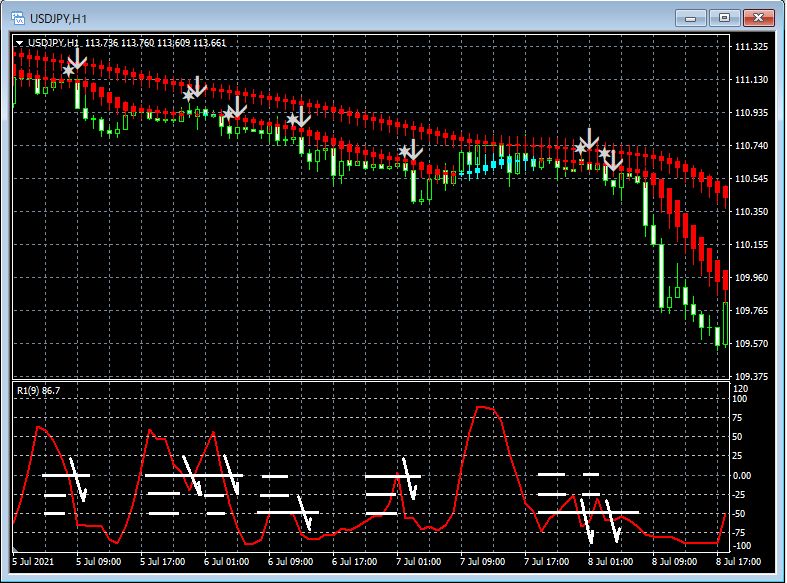Click the -100 level on indicator scale
This screenshot has width=787, height=583.
tap(742, 545)
